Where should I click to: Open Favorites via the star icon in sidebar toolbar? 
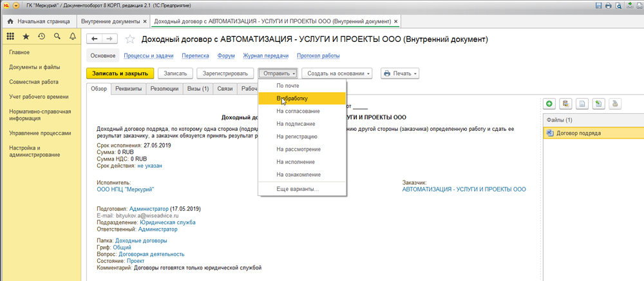(x=26, y=36)
